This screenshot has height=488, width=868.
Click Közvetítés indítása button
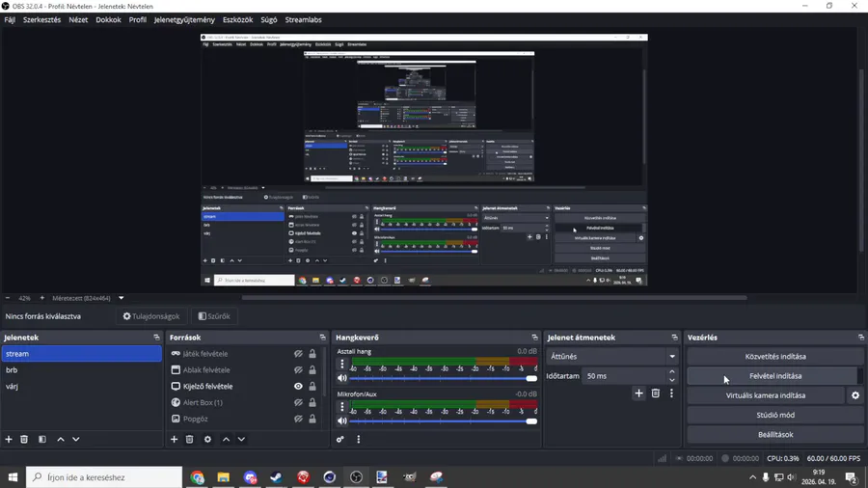point(775,356)
